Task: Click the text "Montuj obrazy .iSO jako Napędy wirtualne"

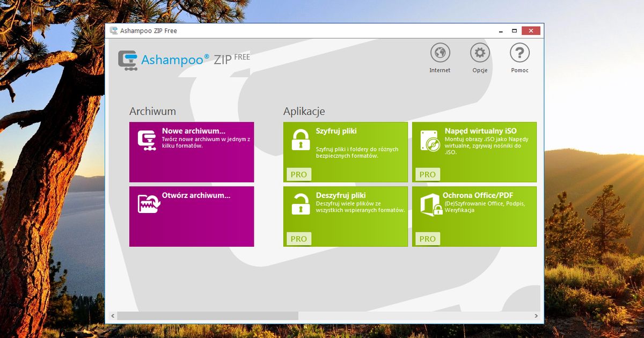Action: (486, 142)
